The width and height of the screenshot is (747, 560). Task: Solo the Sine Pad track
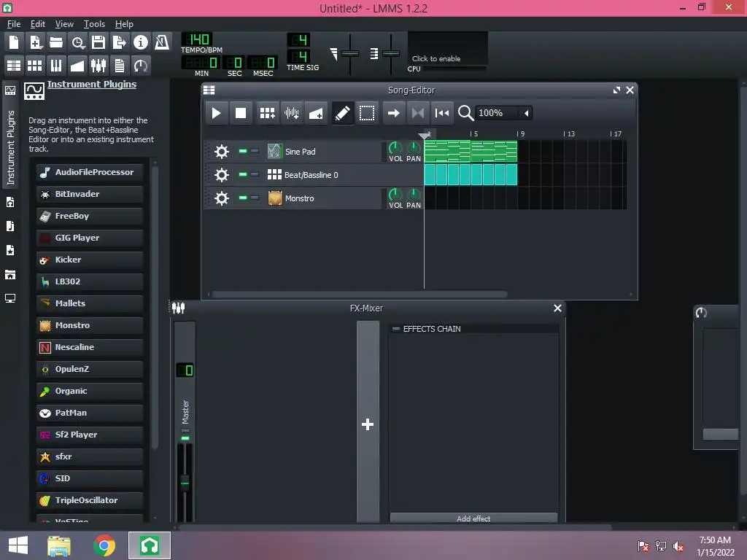coord(255,151)
